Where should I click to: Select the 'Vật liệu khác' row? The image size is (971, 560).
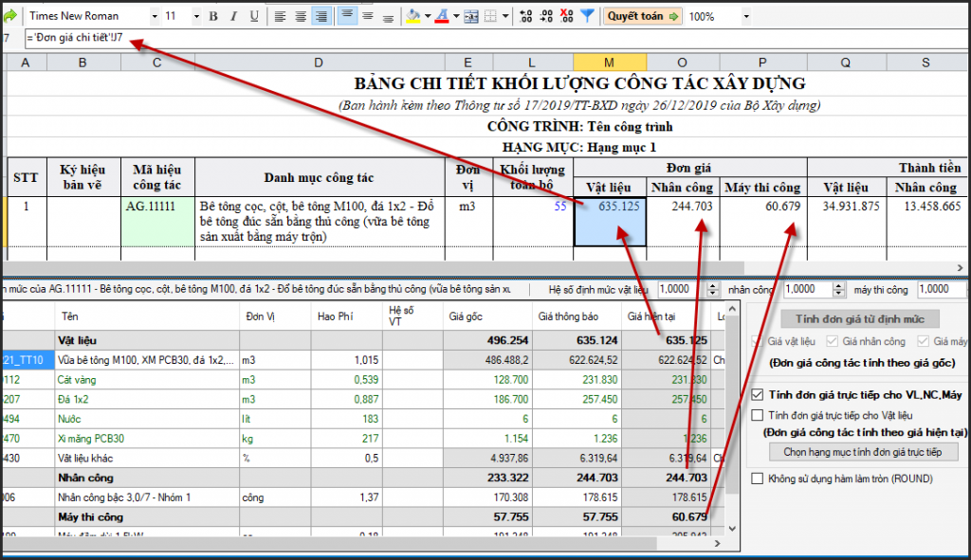tap(364, 458)
